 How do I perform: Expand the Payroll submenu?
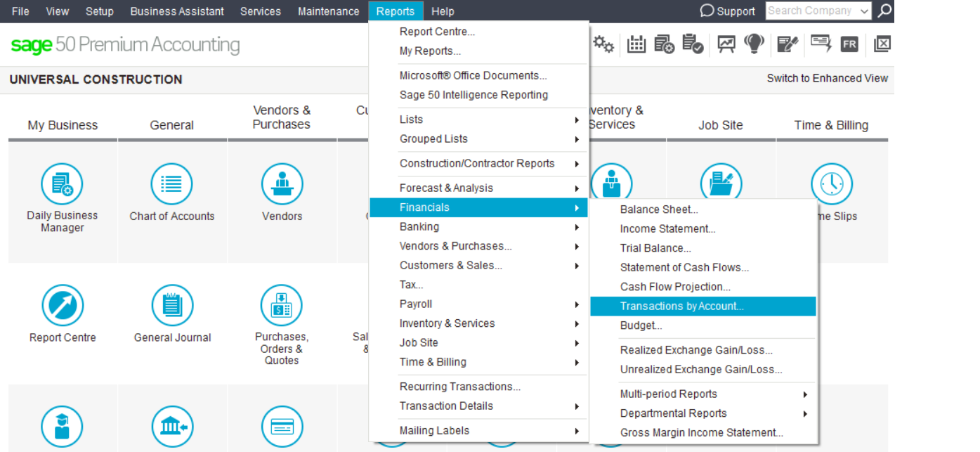(x=479, y=304)
